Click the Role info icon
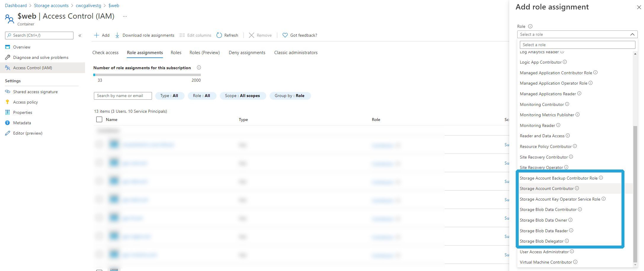This screenshot has height=271, width=644. pyautogui.click(x=530, y=26)
